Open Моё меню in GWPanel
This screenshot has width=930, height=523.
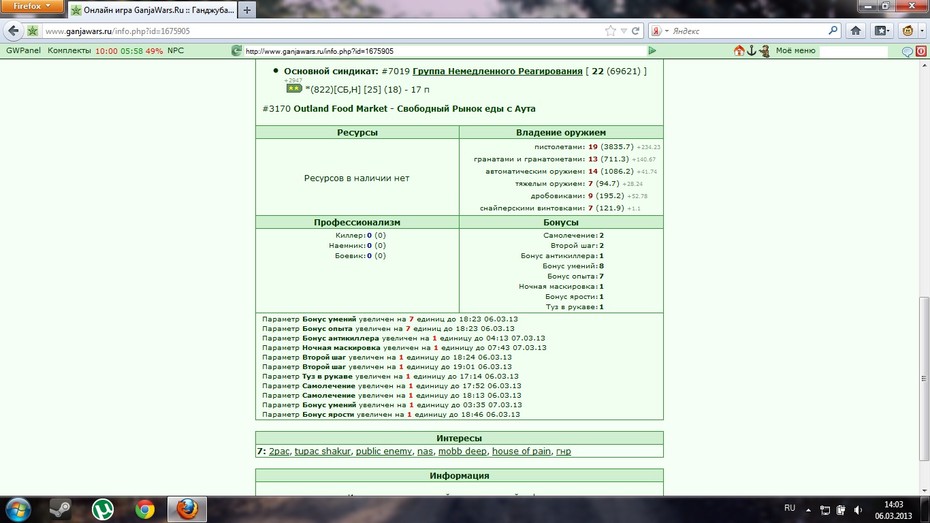(x=795, y=51)
